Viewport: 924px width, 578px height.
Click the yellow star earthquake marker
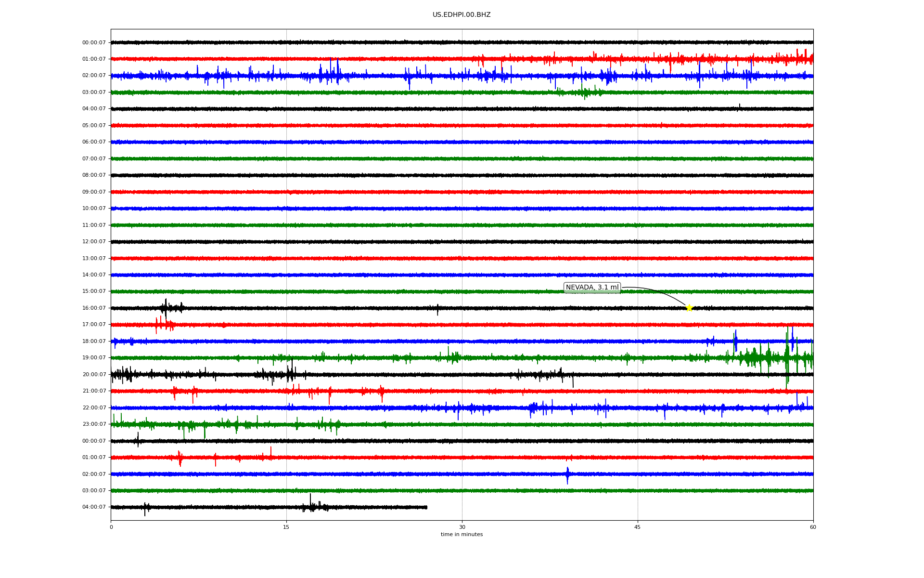coord(689,308)
